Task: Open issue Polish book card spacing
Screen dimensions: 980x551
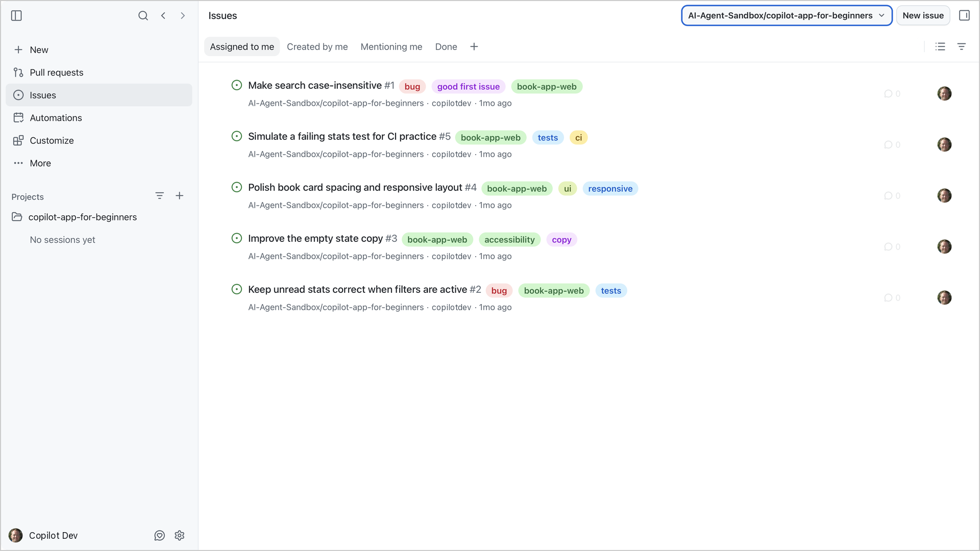Action: click(x=355, y=188)
